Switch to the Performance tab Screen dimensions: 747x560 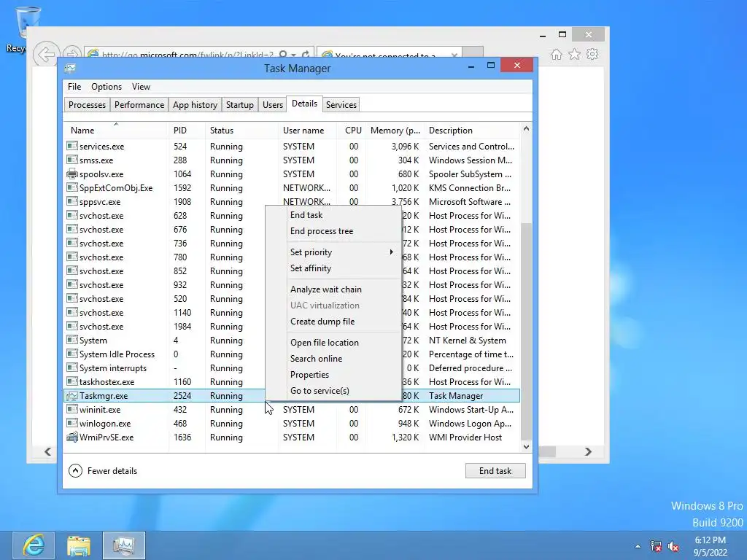pyautogui.click(x=139, y=105)
